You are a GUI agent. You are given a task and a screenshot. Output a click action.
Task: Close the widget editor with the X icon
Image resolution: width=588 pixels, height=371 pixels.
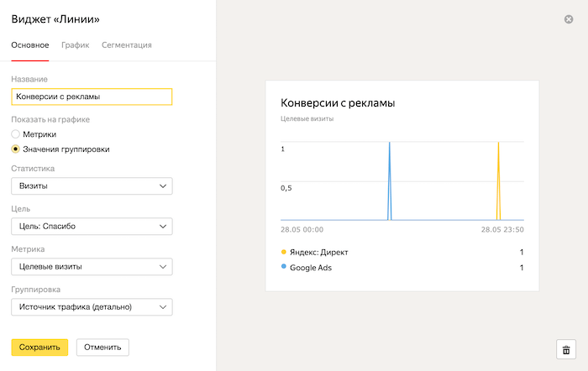569,19
